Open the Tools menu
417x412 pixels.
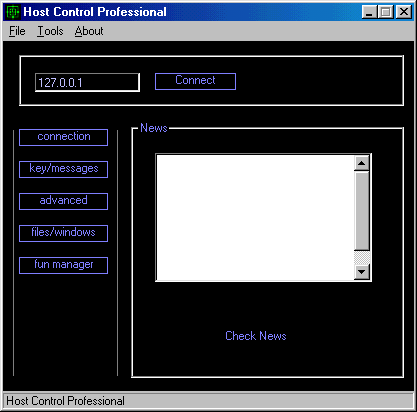pos(50,31)
